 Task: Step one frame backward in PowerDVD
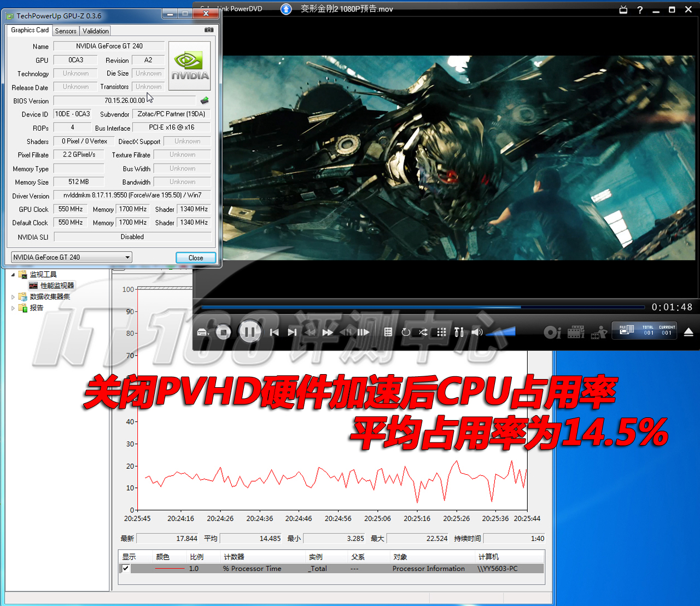click(346, 332)
